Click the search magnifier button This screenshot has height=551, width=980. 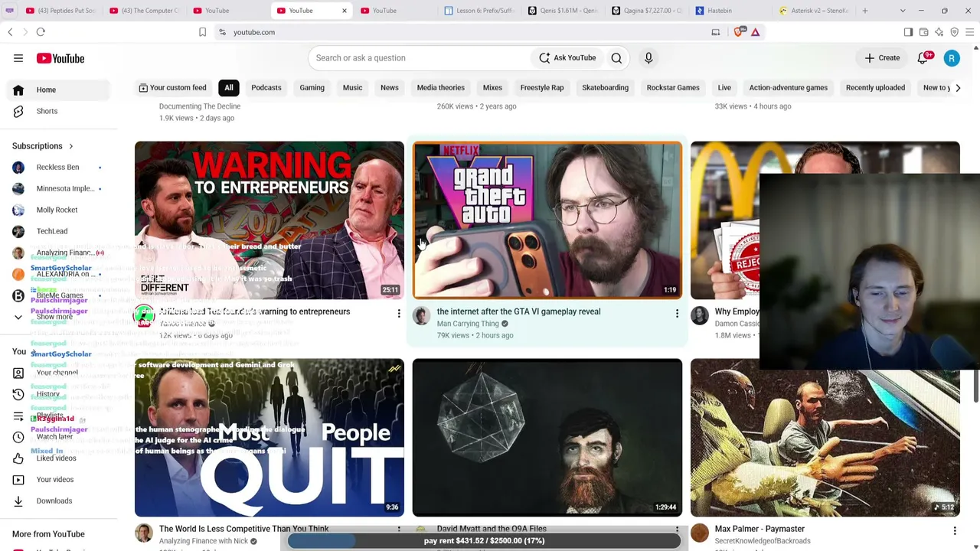(616, 58)
